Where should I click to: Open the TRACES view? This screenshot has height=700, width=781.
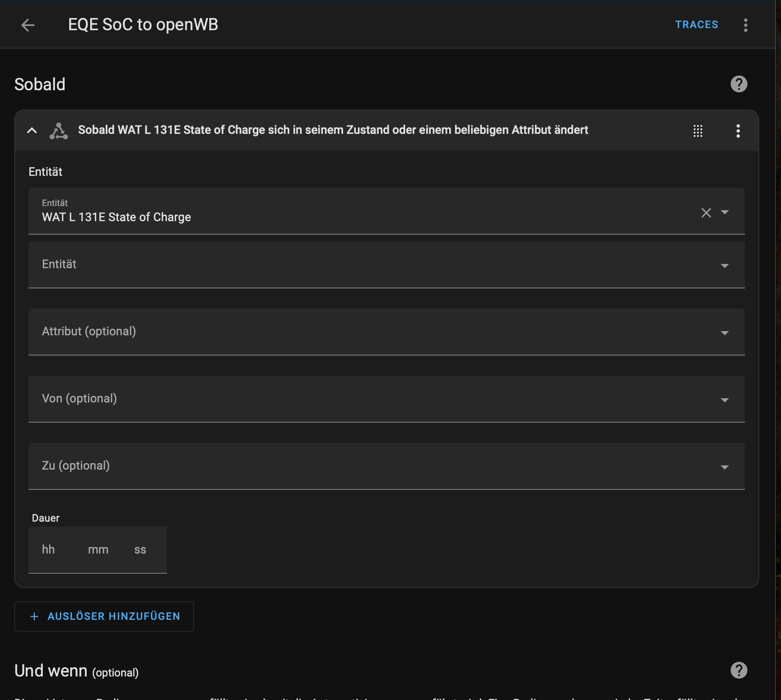[696, 25]
